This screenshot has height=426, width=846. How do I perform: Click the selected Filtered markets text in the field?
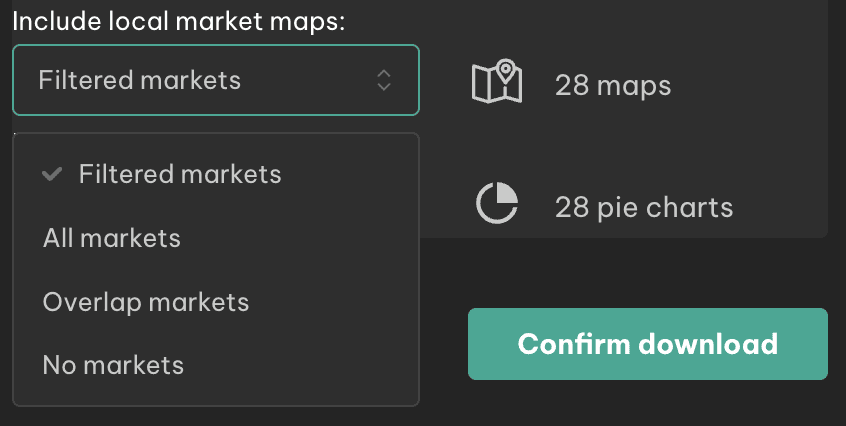point(140,80)
